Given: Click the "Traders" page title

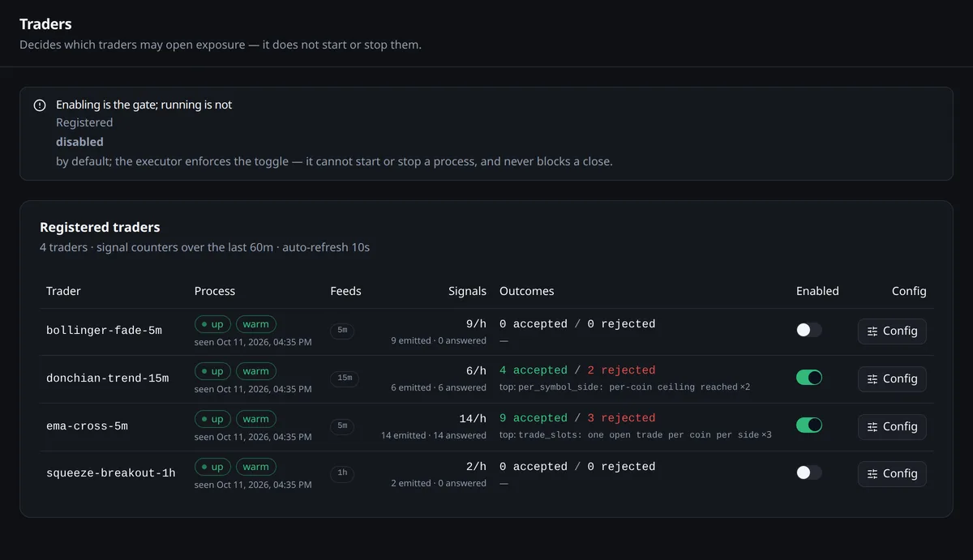Looking at the screenshot, I should [x=45, y=24].
